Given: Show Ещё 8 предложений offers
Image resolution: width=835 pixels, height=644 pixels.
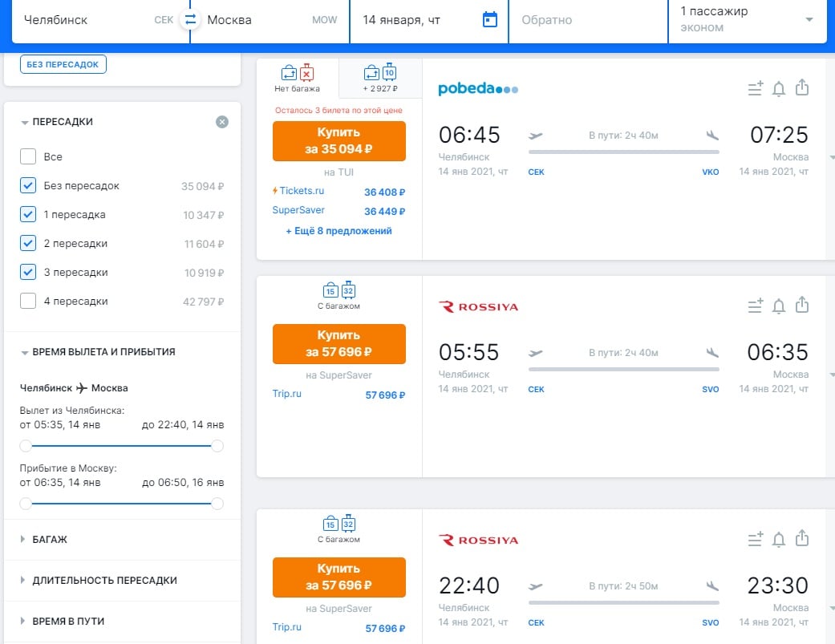Looking at the screenshot, I should click(338, 231).
